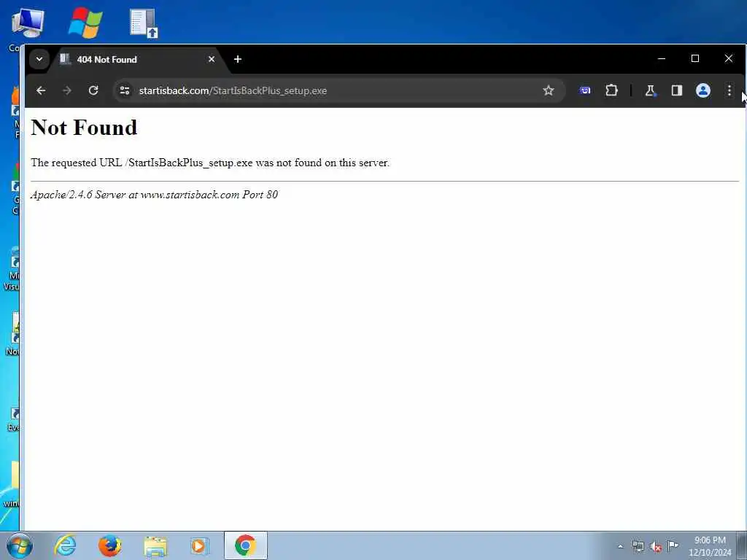747x560 pixels.
Task: Open Chrome's three-dot menu
Action: coord(729,90)
